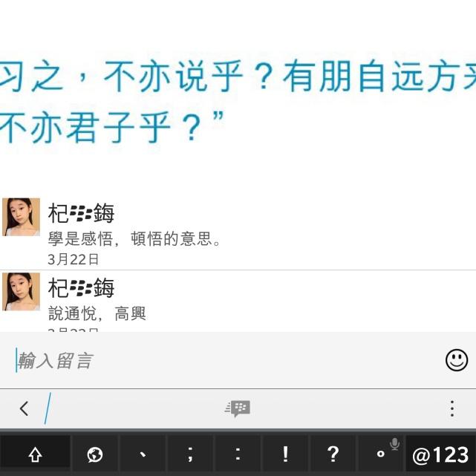This screenshot has width=476, height=476.
Task: Open BBM chat icon in action bar
Action: click(x=238, y=408)
